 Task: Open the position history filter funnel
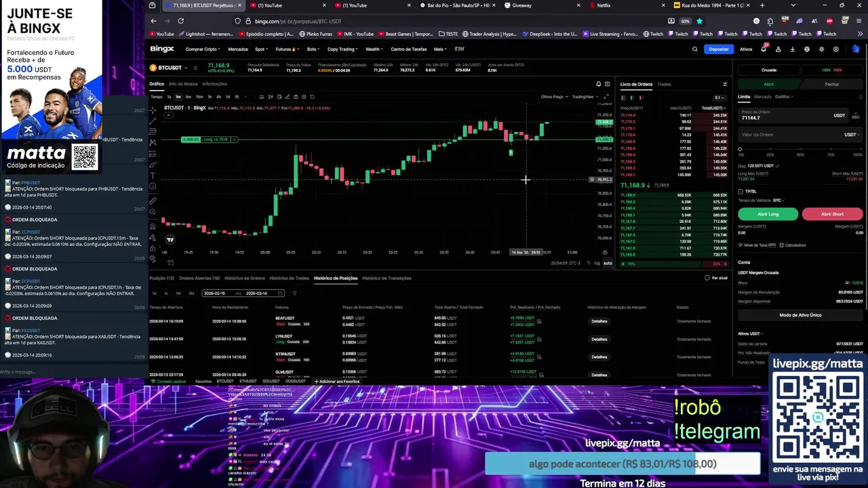[294, 293]
